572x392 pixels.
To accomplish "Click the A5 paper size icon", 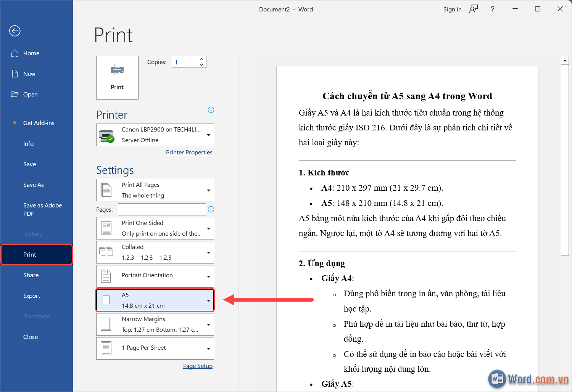I will 106,300.
